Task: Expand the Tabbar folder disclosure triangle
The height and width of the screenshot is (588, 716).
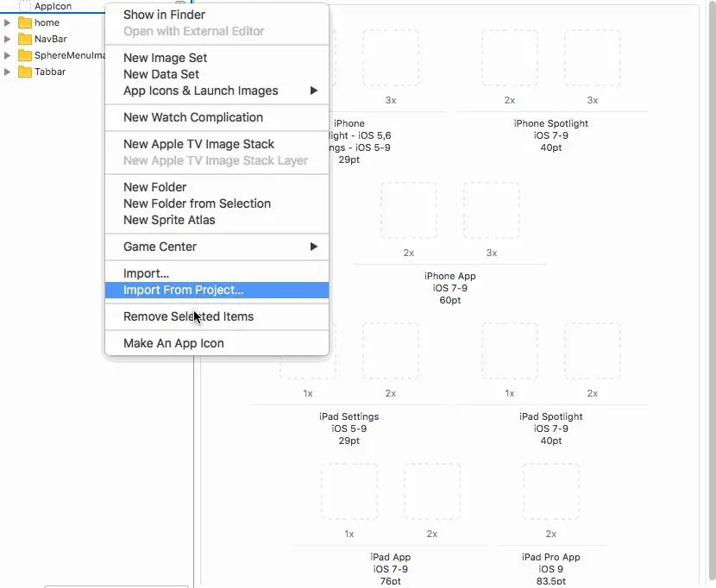Action: pos(7,72)
